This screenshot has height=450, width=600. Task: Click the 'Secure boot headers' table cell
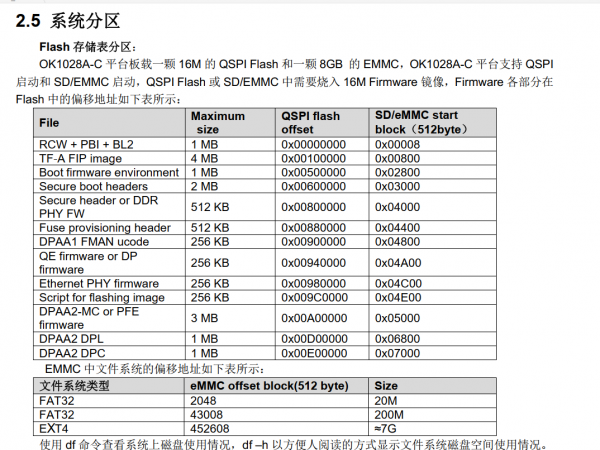click(x=92, y=185)
